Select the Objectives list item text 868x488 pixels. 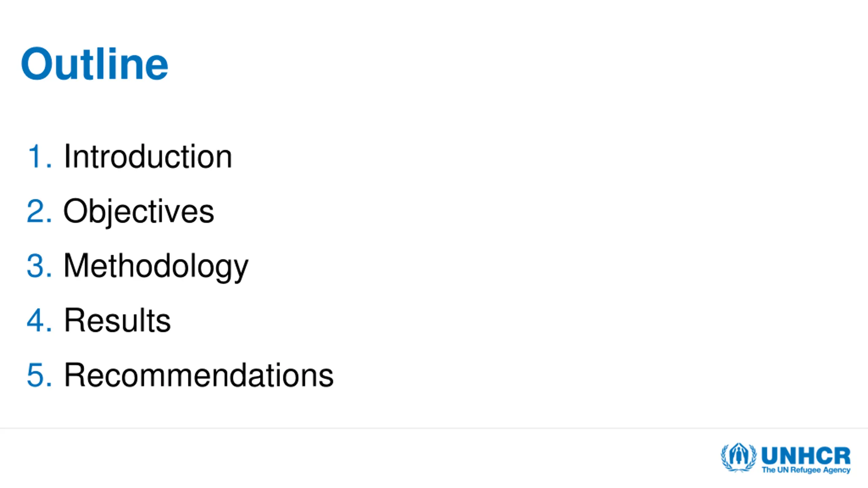139,212
